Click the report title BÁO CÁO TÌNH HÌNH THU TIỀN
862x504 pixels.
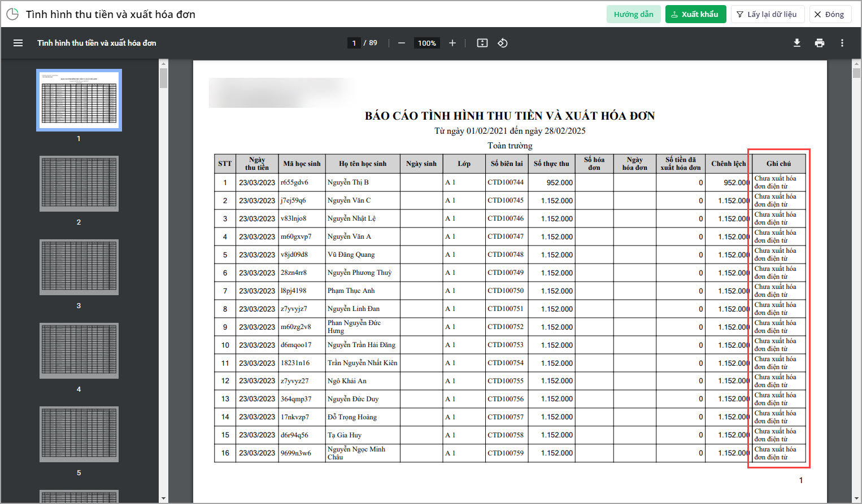(510, 116)
